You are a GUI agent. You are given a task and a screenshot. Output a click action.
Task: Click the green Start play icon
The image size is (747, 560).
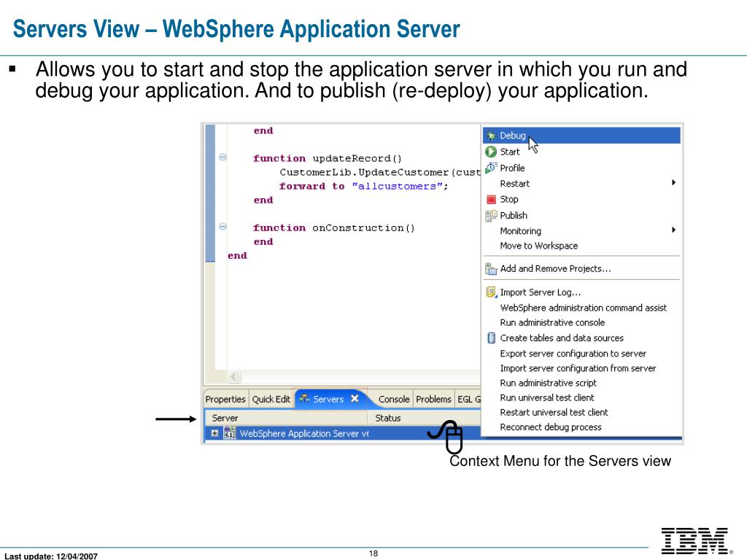click(491, 152)
